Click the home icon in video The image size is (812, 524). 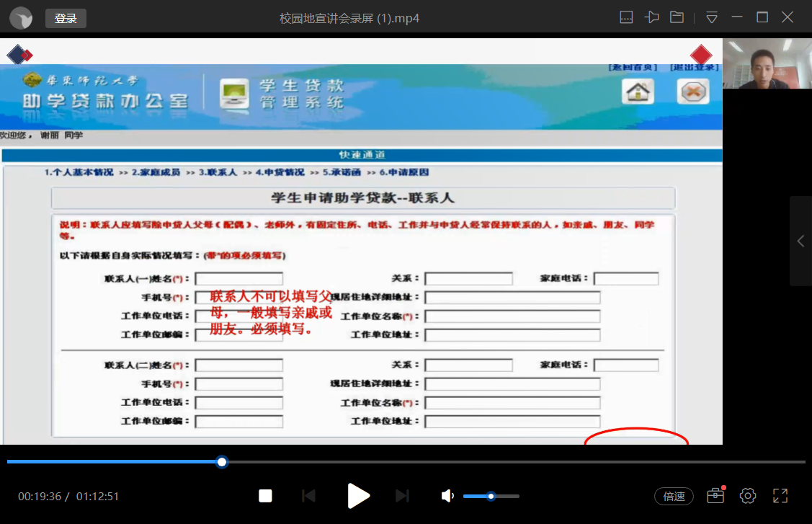(638, 92)
